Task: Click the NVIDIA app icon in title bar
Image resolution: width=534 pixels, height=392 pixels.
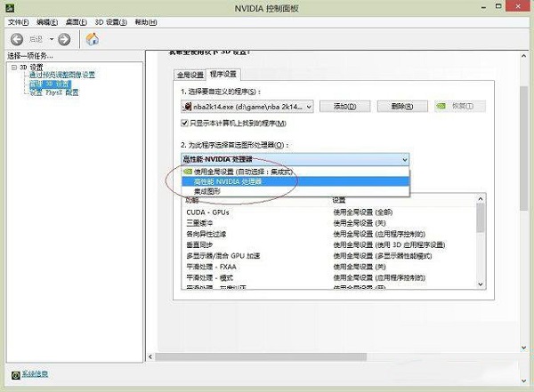Action: pyautogui.click(x=10, y=7)
